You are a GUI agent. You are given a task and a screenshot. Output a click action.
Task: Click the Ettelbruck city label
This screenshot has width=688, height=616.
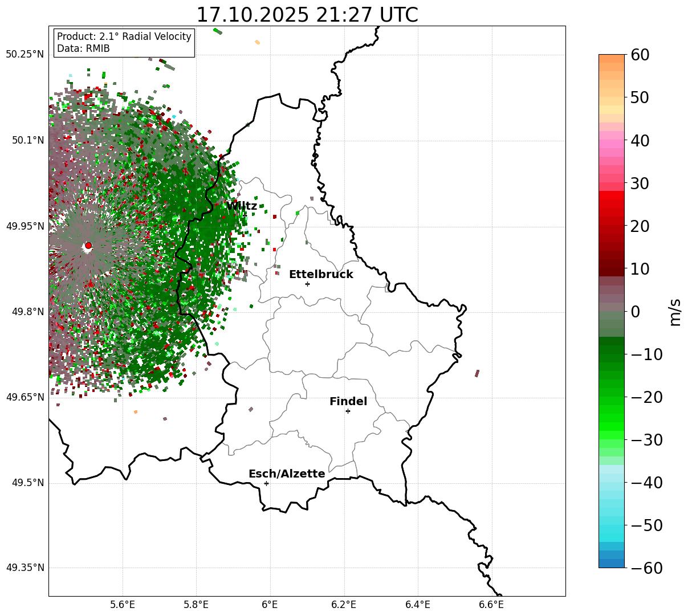pos(321,275)
